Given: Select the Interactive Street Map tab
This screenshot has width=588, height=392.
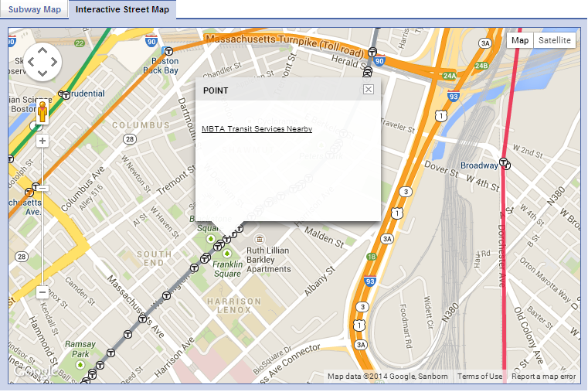Looking at the screenshot, I should (122, 9).
